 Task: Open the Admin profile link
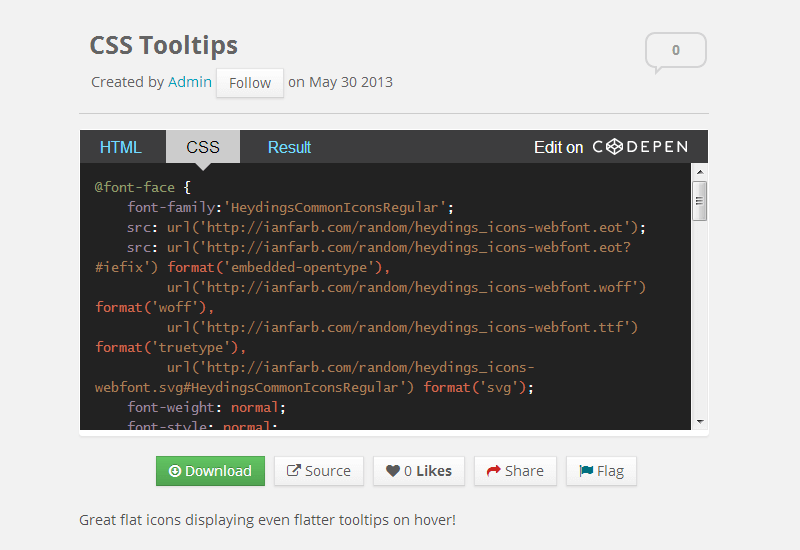[x=190, y=82]
